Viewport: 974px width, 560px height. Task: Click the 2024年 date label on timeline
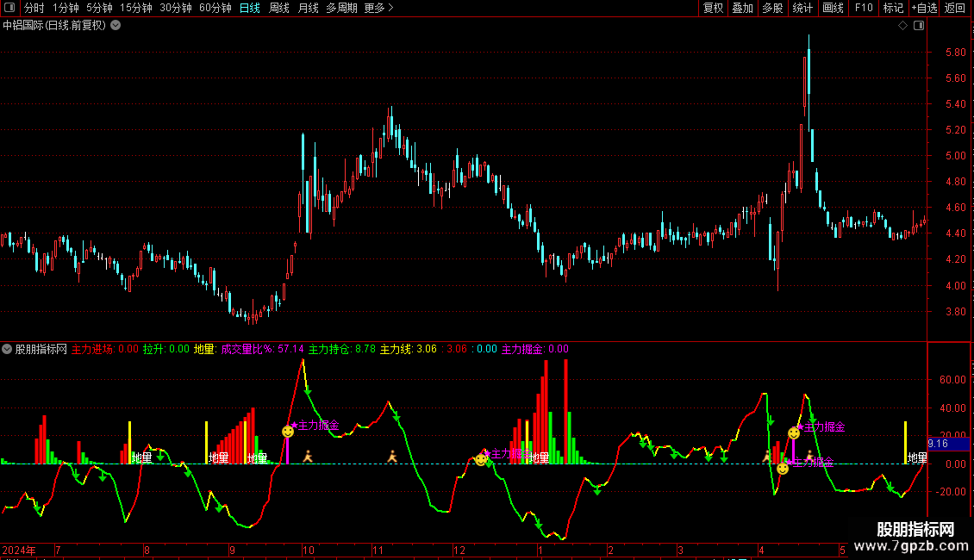[20, 550]
